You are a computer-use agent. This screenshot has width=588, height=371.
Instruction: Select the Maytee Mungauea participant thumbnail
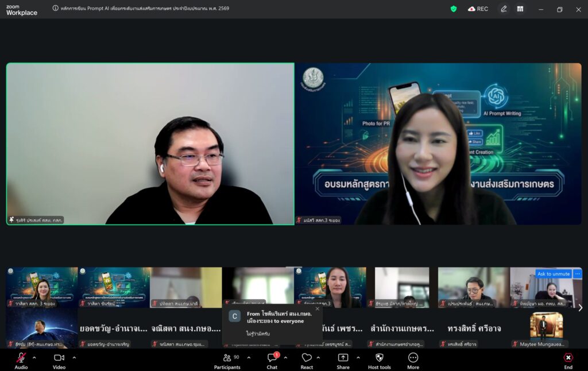click(546, 329)
